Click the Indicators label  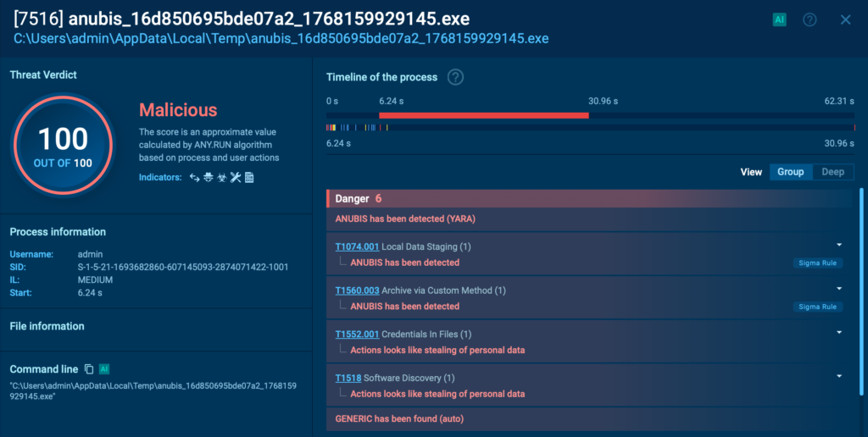click(x=160, y=178)
